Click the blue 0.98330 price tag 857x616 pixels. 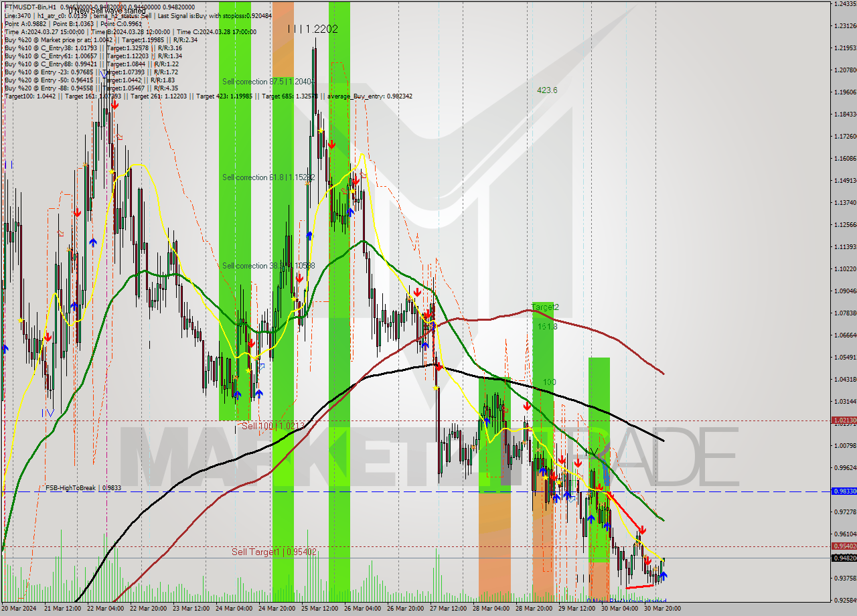tap(844, 491)
